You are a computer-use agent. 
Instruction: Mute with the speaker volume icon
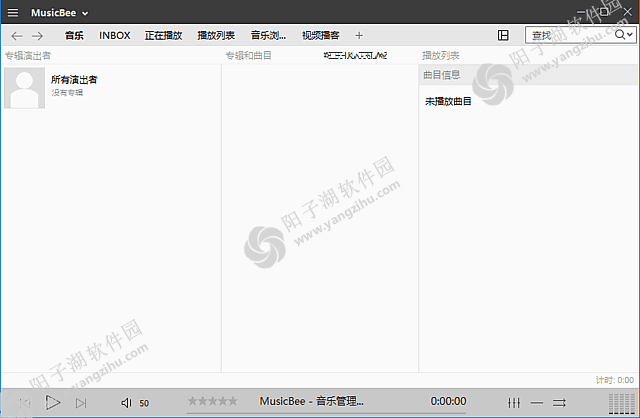126,403
